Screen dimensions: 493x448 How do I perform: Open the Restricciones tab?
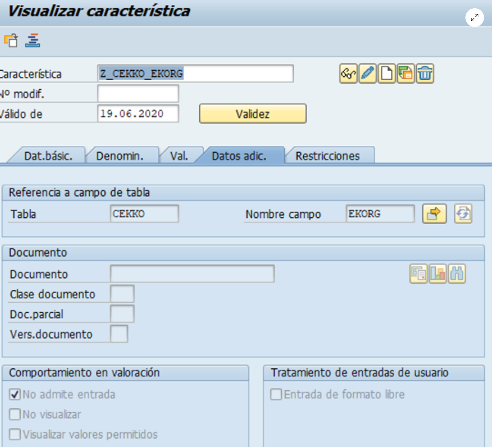328,156
